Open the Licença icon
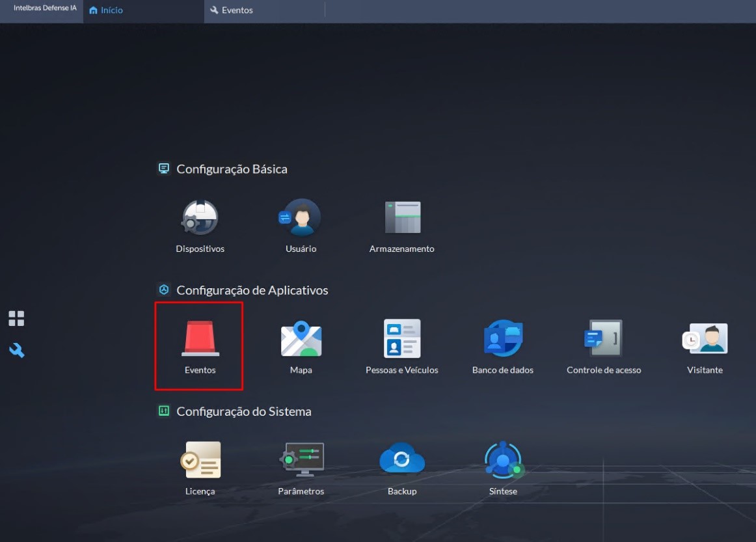Image resolution: width=756 pixels, height=542 pixels. click(200, 459)
